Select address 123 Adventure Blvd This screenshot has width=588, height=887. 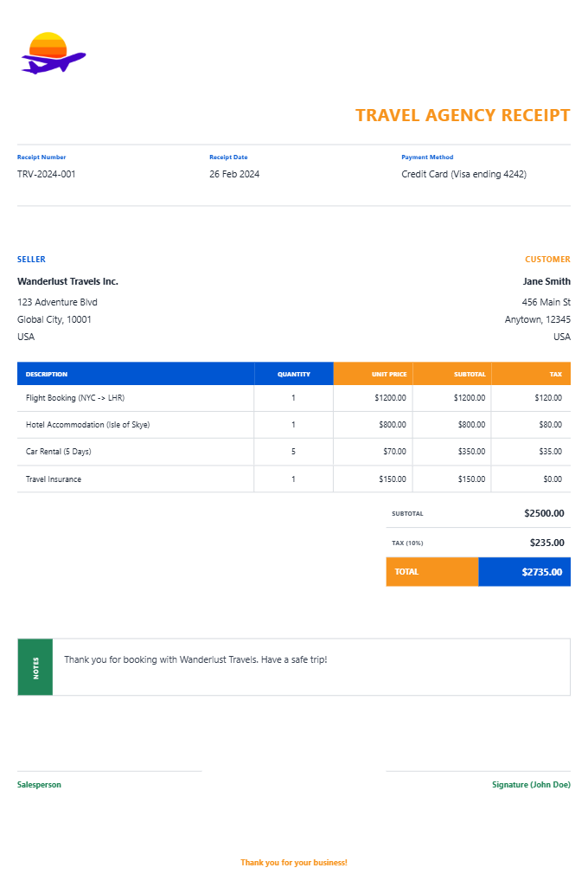[x=57, y=302]
